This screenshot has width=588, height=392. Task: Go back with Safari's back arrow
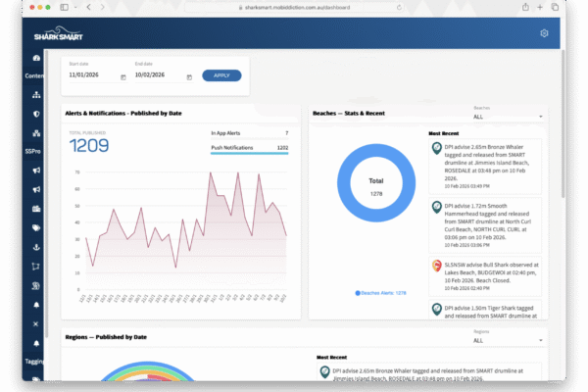tap(89, 7)
